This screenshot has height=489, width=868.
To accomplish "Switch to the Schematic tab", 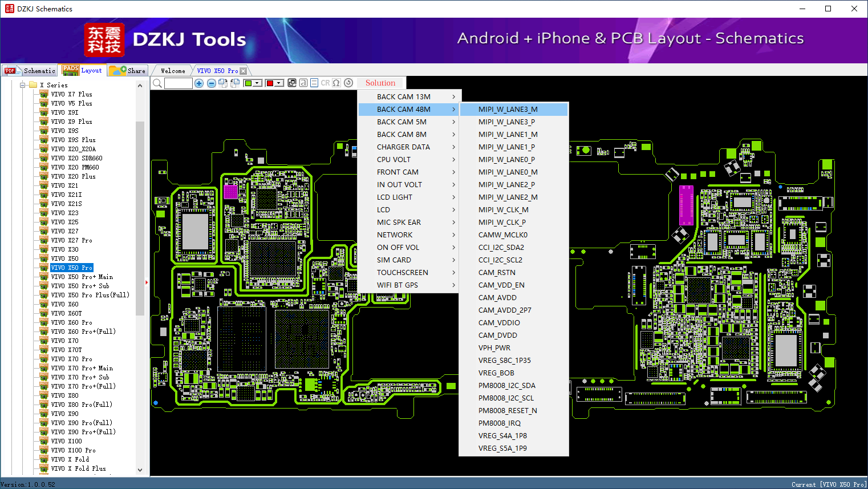I will 30,71.
